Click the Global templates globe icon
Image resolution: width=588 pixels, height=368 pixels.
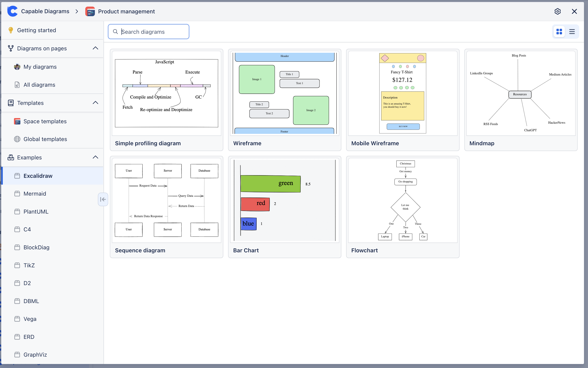coord(17,139)
